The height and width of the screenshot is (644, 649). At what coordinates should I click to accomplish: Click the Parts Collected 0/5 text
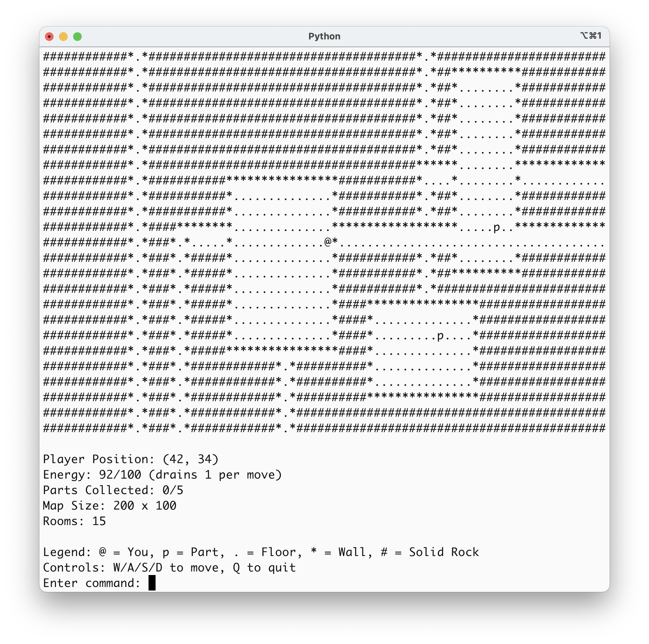pos(113,490)
